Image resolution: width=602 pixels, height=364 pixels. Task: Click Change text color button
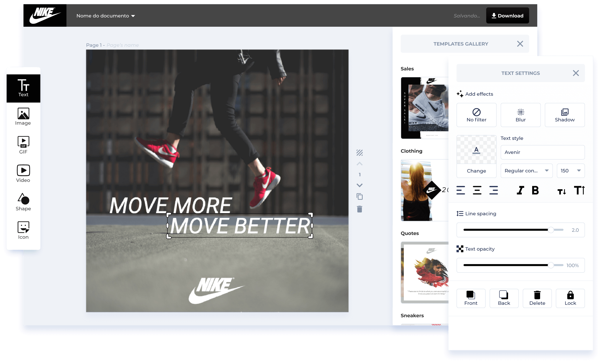click(476, 171)
